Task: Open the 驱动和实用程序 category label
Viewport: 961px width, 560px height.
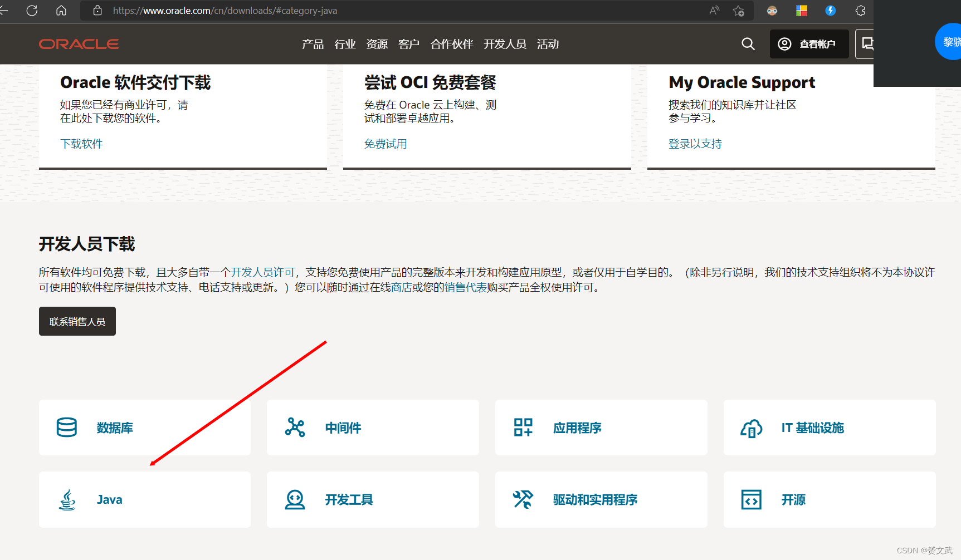Action: click(595, 500)
